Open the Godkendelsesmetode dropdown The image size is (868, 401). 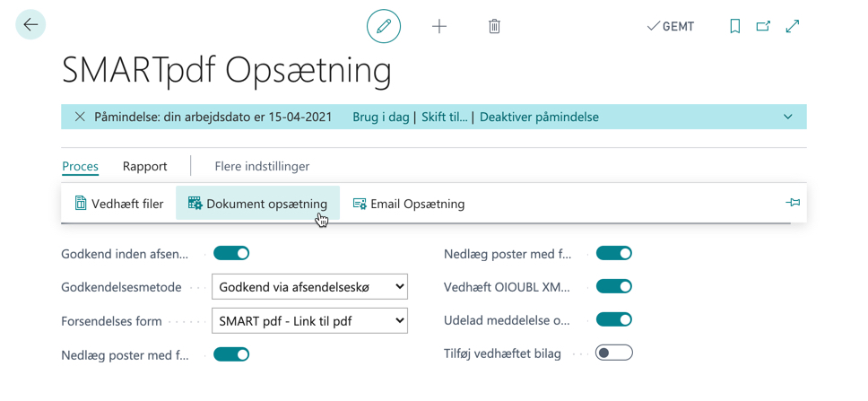tap(310, 287)
